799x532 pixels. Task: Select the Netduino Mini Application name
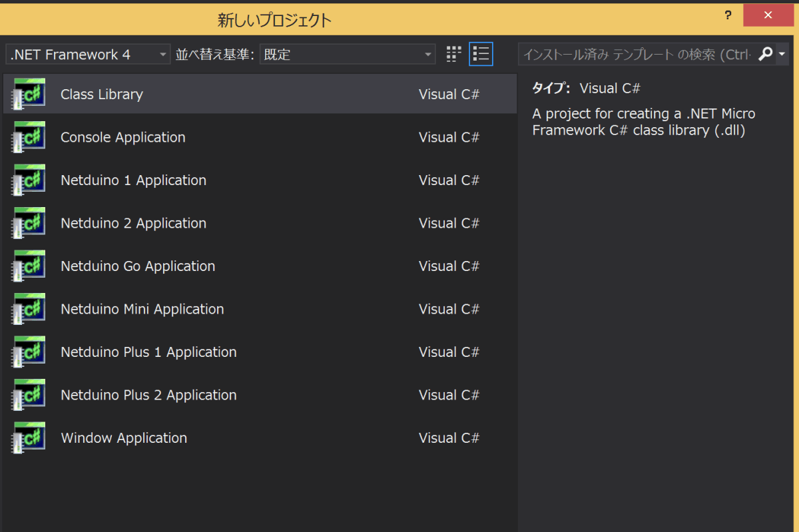[142, 310]
